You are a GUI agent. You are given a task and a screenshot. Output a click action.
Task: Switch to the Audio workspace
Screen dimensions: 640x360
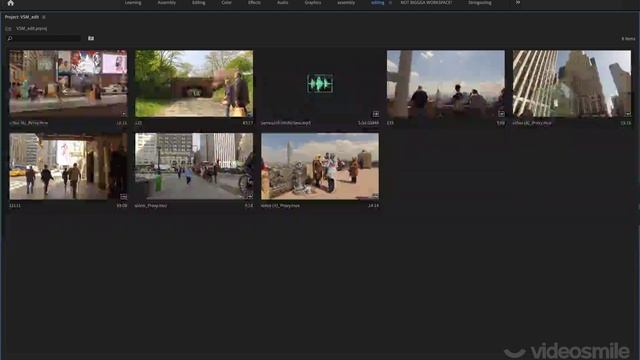click(x=282, y=3)
